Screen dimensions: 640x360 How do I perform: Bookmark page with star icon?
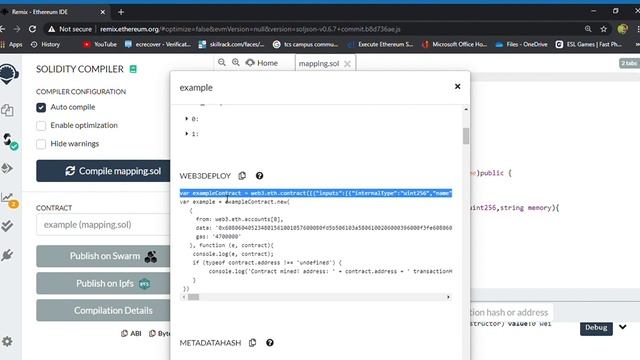pos(604,29)
